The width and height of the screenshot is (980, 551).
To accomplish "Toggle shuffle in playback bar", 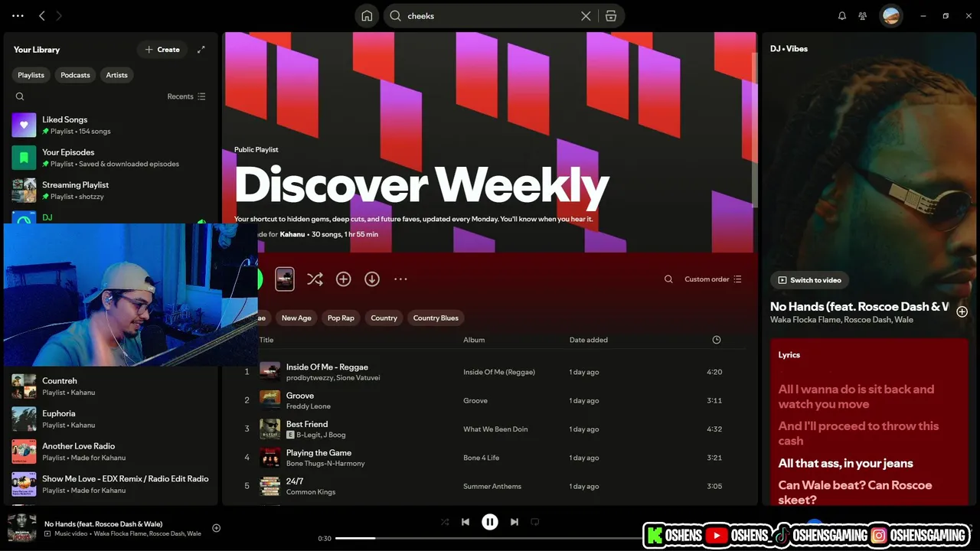I will 445,522.
